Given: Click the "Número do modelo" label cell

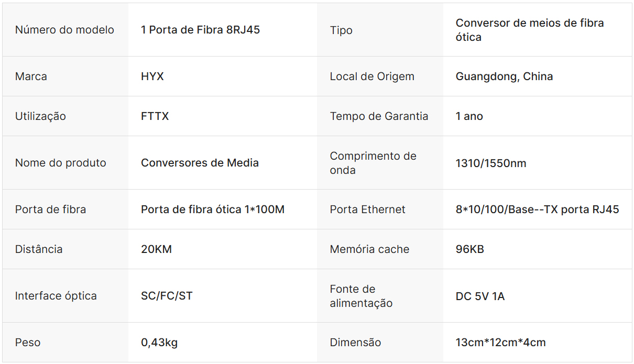Looking at the screenshot, I should [64, 30].
